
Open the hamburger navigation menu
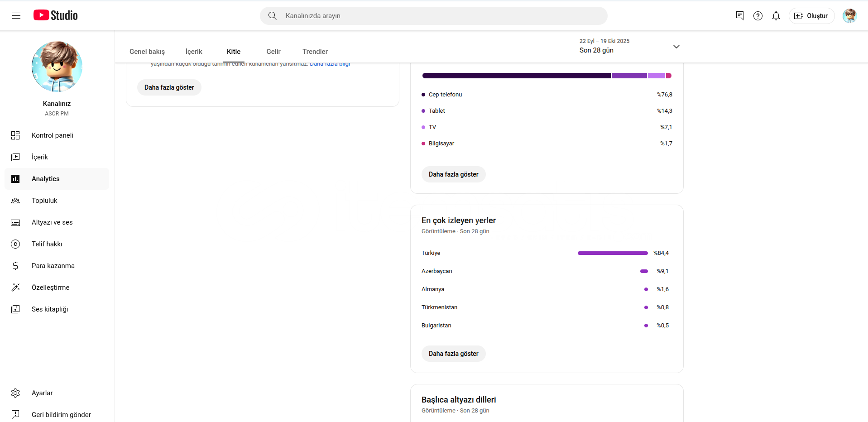click(x=16, y=16)
